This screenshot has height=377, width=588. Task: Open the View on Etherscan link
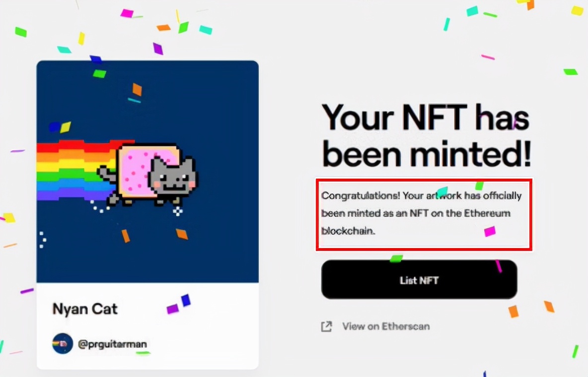[385, 326]
